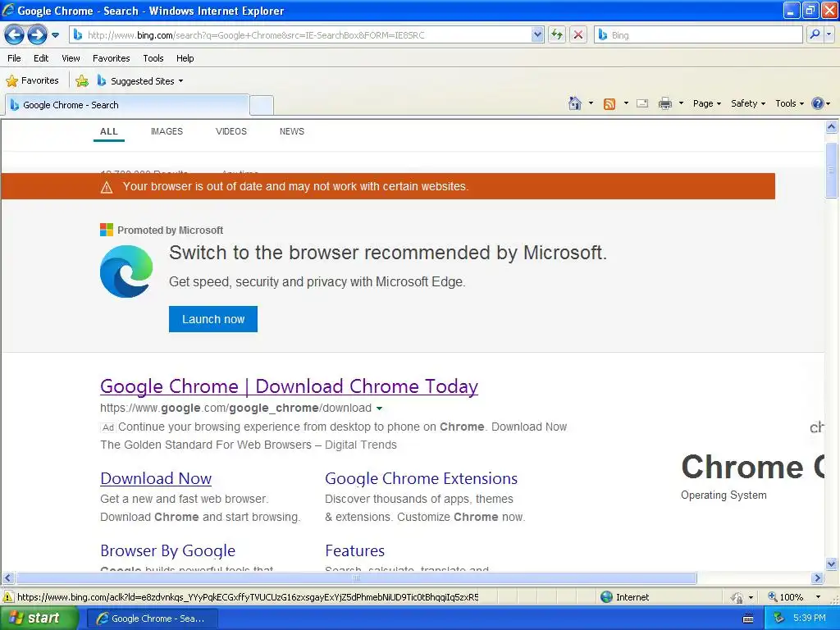Open the View menu
This screenshot has height=630, width=840.
[71, 58]
